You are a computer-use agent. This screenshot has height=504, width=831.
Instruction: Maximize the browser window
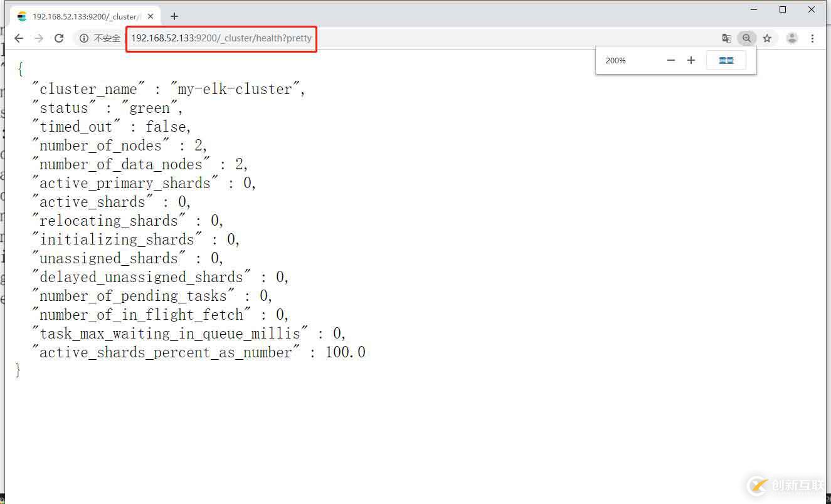pos(783,9)
